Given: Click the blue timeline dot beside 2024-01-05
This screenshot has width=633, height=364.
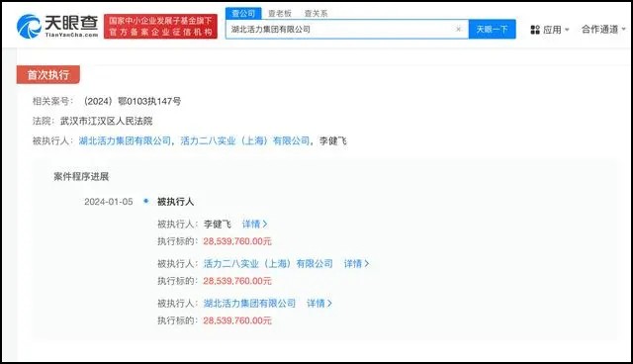Looking at the screenshot, I should click(x=146, y=201).
